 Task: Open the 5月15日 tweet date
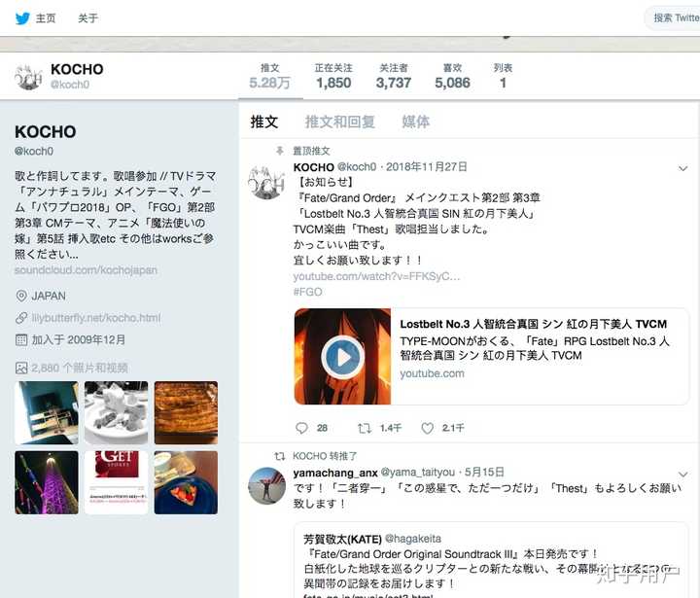(x=484, y=473)
